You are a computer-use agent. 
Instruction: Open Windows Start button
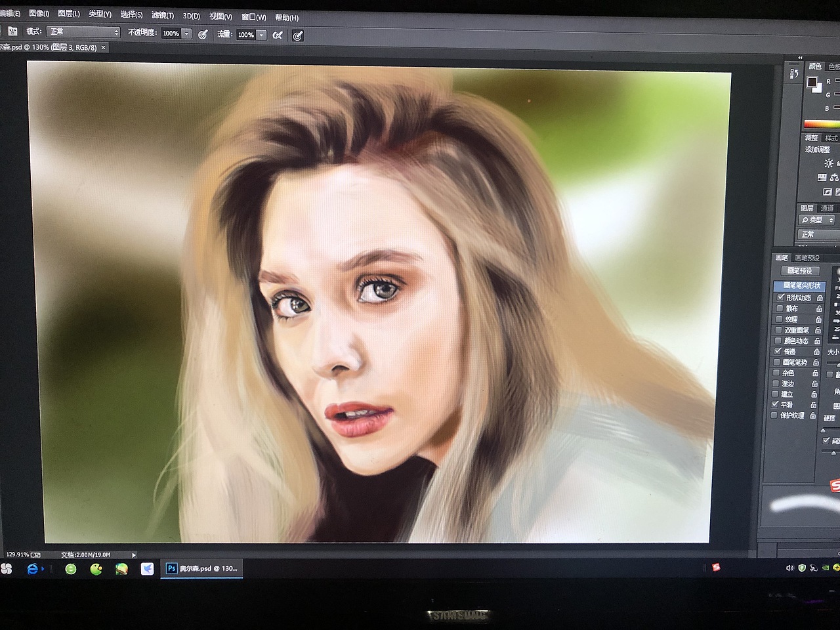[6, 569]
